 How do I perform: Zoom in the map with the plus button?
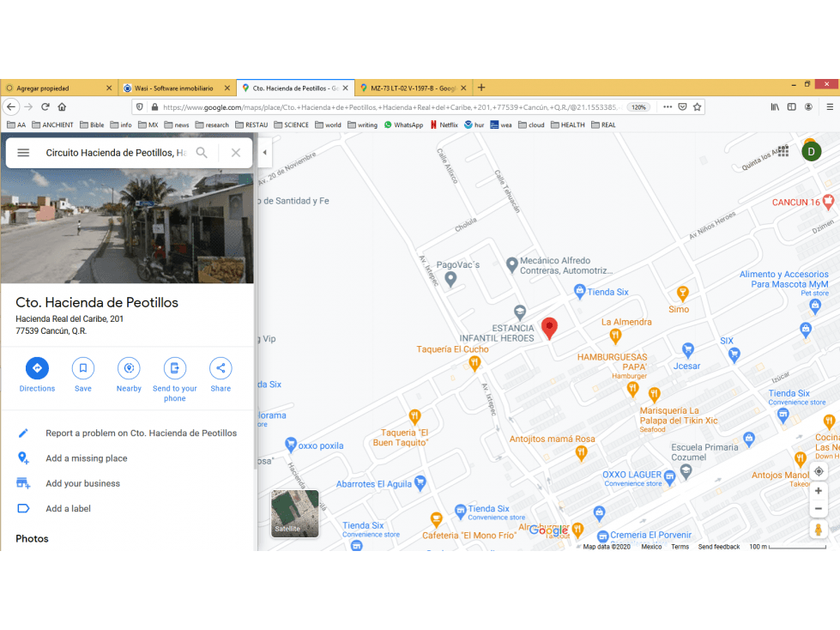tap(819, 491)
